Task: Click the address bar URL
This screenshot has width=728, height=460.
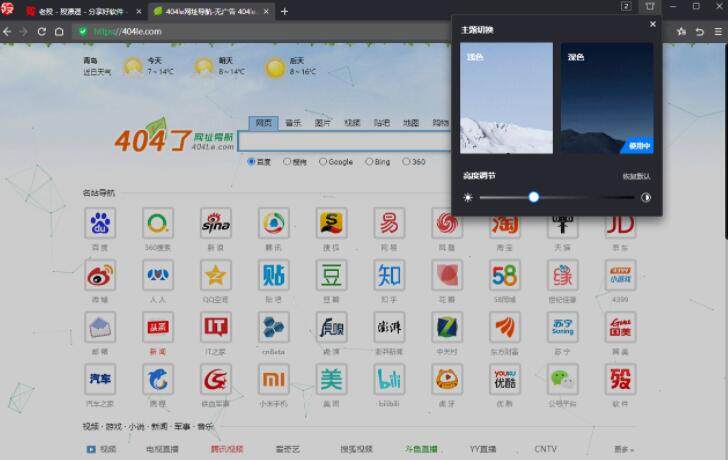Action: [127, 32]
